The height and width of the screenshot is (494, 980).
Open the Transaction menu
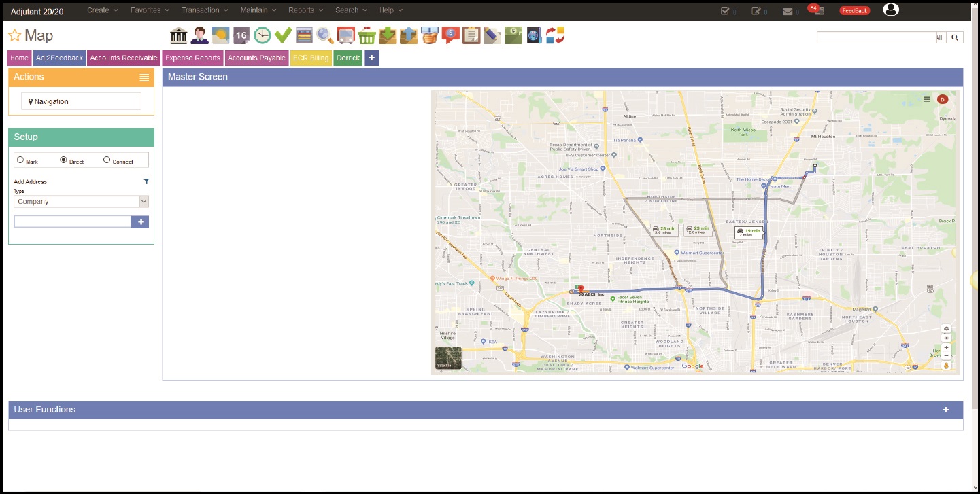(x=205, y=10)
